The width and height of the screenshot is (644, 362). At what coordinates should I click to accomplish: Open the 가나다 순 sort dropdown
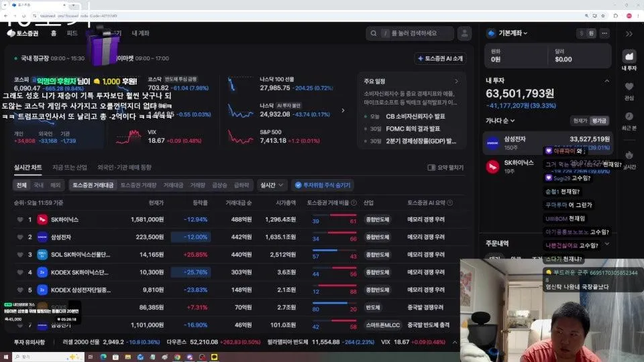pos(500,121)
